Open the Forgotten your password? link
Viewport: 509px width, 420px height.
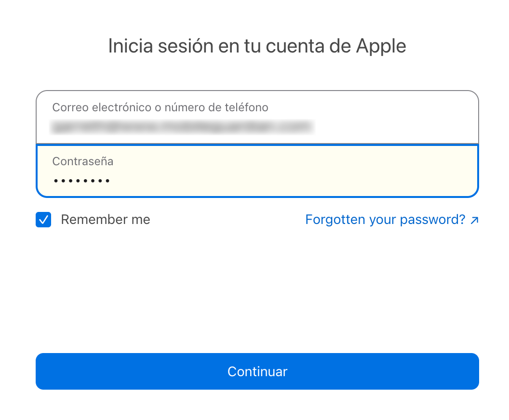pos(385,220)
